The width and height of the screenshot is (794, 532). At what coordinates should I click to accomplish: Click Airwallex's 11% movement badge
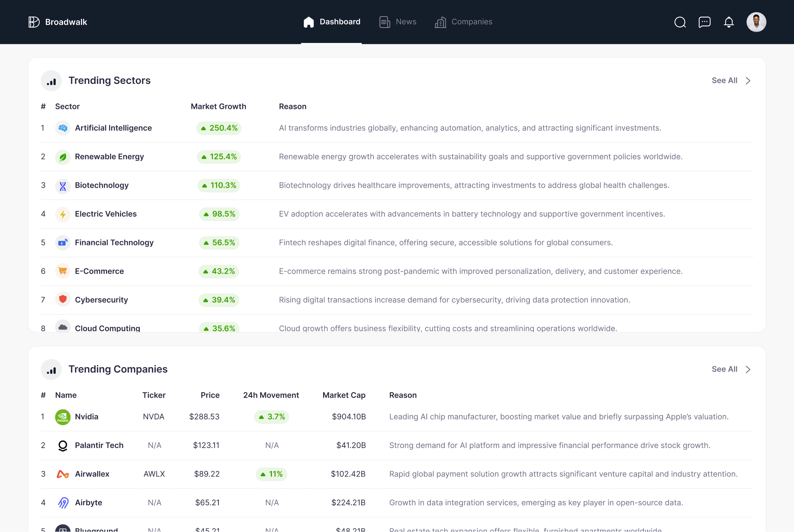click(272, 474)
